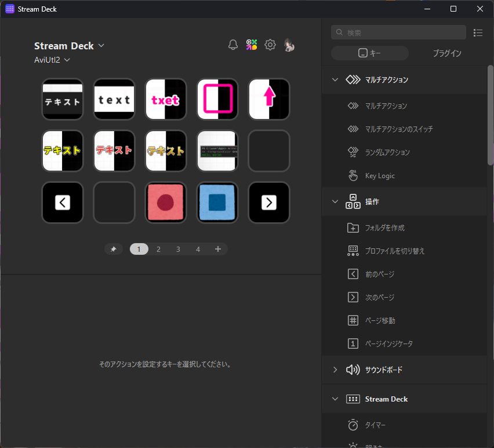
Task: Open the notifications bell icon
Action: (233, 45)
